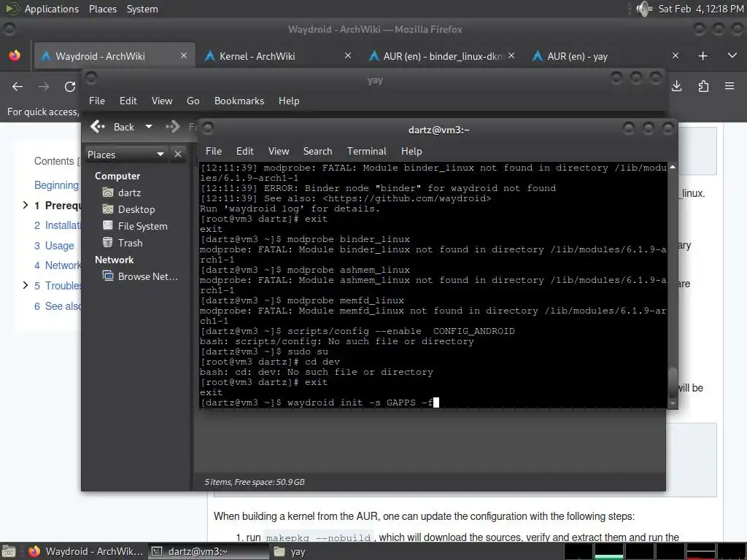Image resolution: width=747 pixels, height=560 pixels.
Task: Expand Troubleshooting section in wiki contents
Action: pos(26,285)
